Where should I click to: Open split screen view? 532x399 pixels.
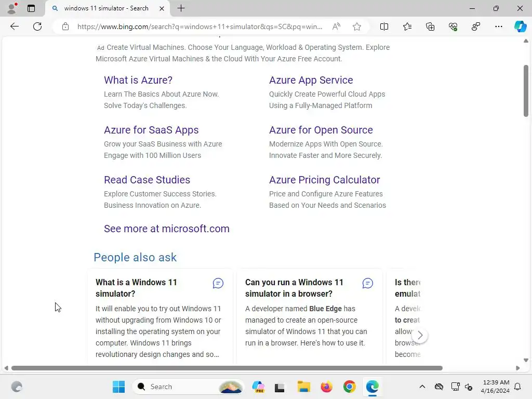[x=384, y=26]
